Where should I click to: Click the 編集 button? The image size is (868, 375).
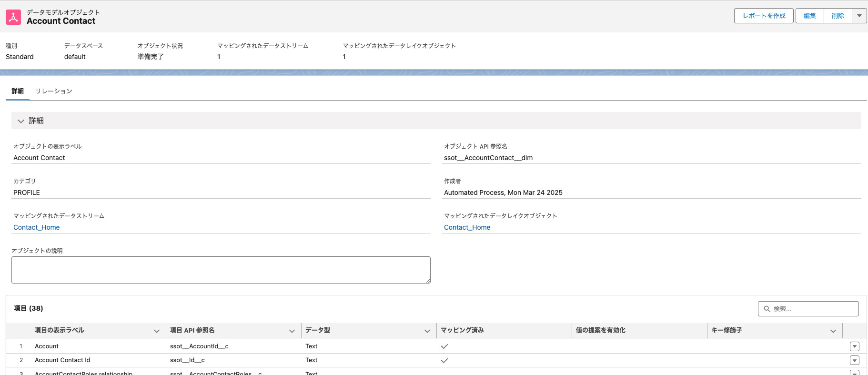(x=809, y=16)
